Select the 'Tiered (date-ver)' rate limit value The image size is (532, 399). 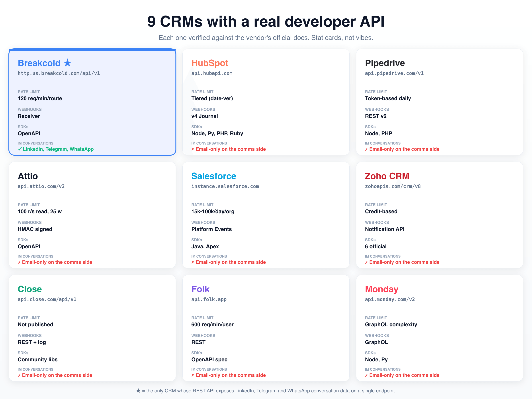pyautogui.click(x=212, y=98)
